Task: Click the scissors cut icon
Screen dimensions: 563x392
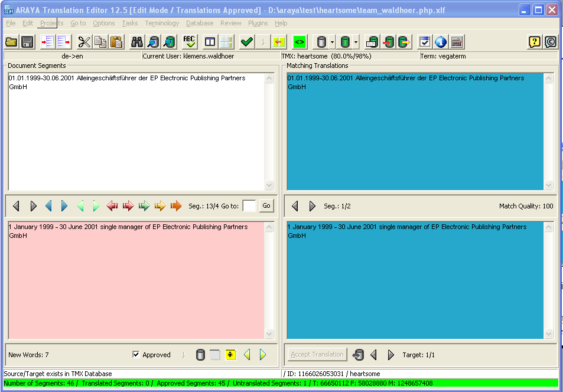Action: pos(84,42)
